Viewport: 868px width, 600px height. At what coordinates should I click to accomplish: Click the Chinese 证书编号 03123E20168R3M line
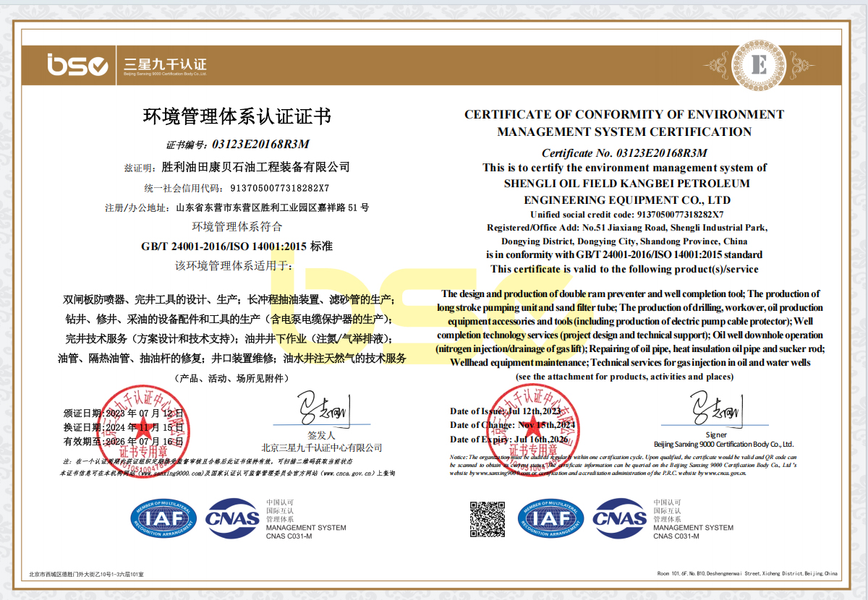[238, 144]
